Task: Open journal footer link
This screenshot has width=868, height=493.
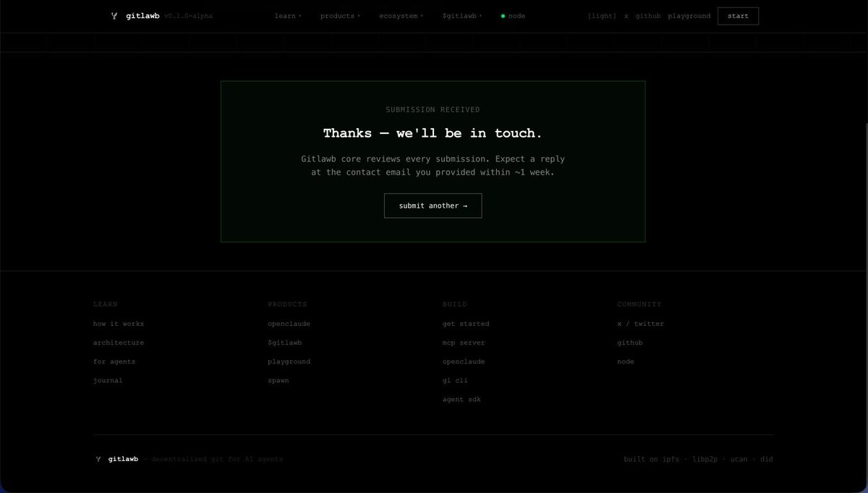Action: coord(108,380)
